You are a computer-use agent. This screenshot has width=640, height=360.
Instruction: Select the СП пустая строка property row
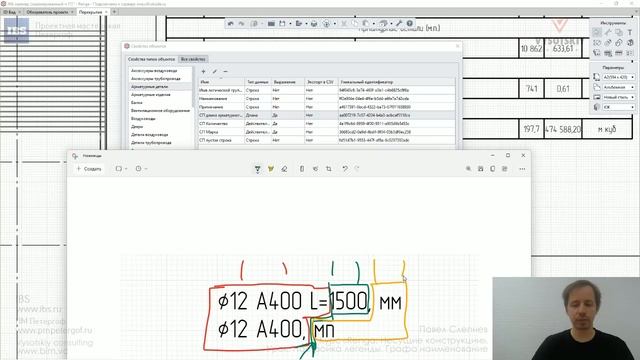click(x=327, y=140)
